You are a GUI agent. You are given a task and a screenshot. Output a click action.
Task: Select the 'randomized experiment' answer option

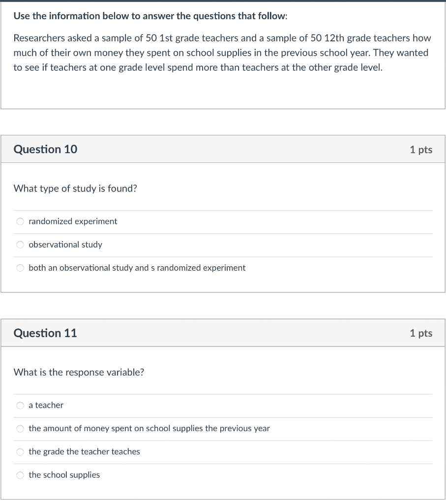20,221
